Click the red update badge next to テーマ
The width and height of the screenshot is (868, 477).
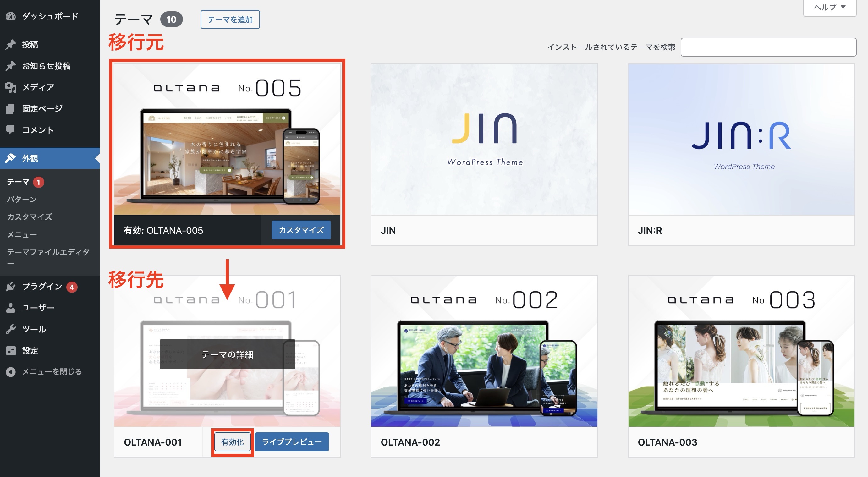point(38,182)
